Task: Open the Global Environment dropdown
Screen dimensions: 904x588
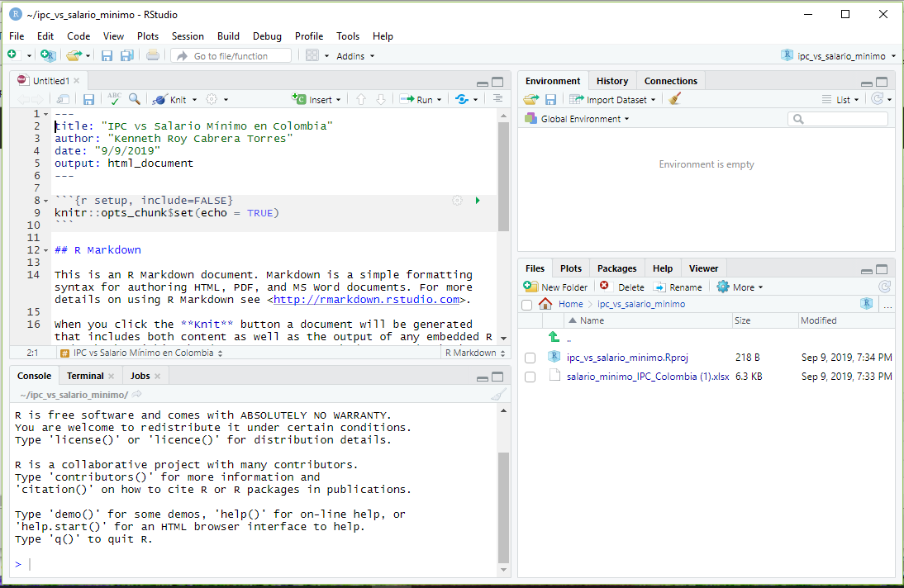Action: (x=578, y=119)
